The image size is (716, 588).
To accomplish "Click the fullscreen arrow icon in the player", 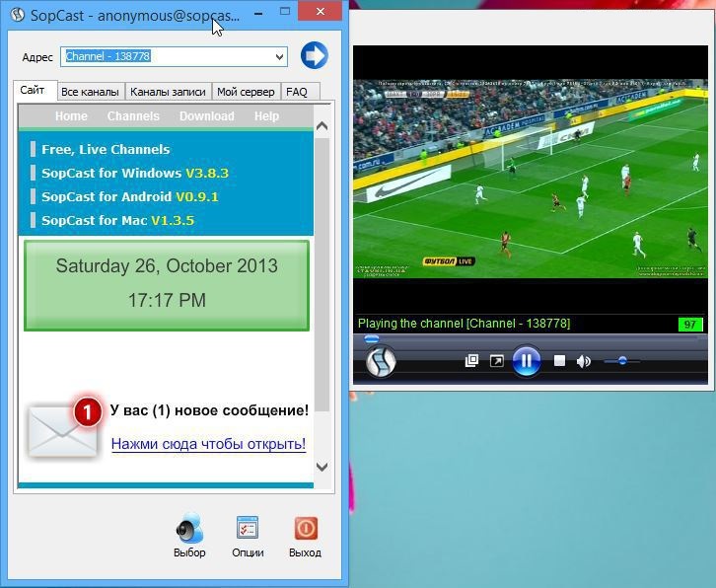I will [x=496, y=361].
